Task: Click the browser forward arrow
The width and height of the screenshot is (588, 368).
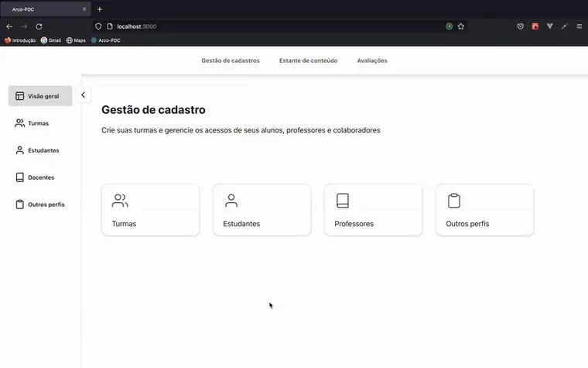Action: tap(24, 26)
